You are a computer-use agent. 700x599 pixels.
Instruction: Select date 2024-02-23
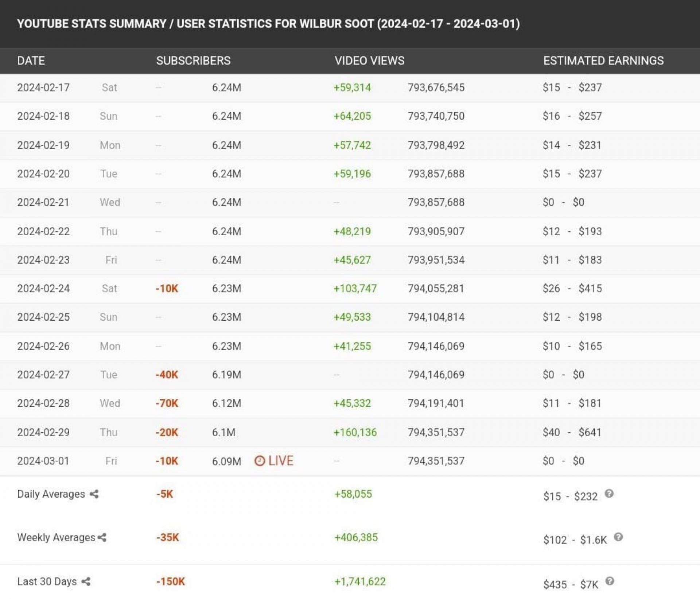pos(43,260)
